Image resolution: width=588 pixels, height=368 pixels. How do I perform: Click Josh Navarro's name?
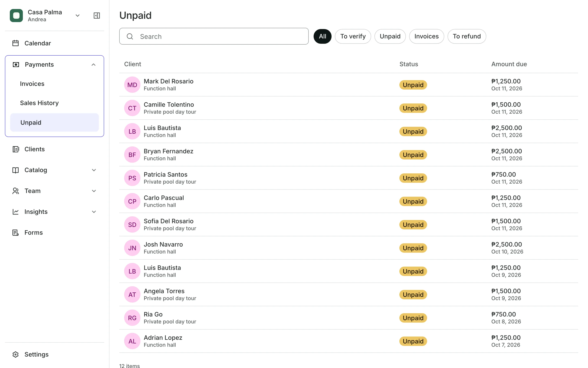163,244
